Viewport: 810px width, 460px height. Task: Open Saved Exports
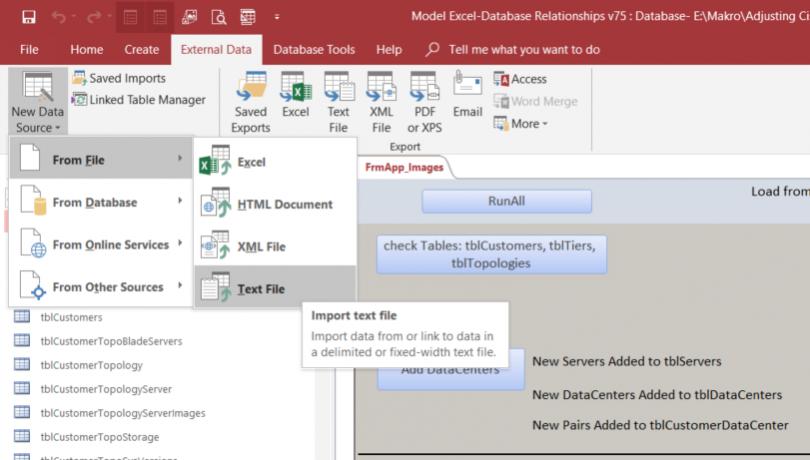(251, 102)
